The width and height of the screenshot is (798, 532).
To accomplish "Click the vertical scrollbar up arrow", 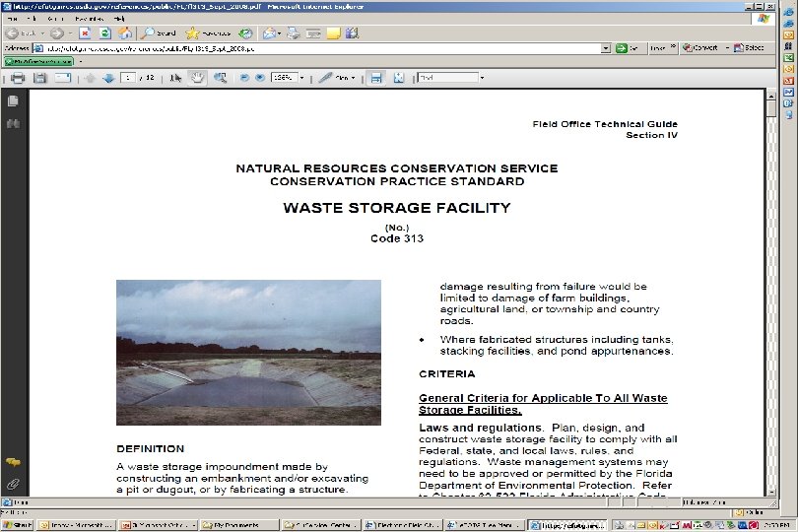I will pos(771,96).
